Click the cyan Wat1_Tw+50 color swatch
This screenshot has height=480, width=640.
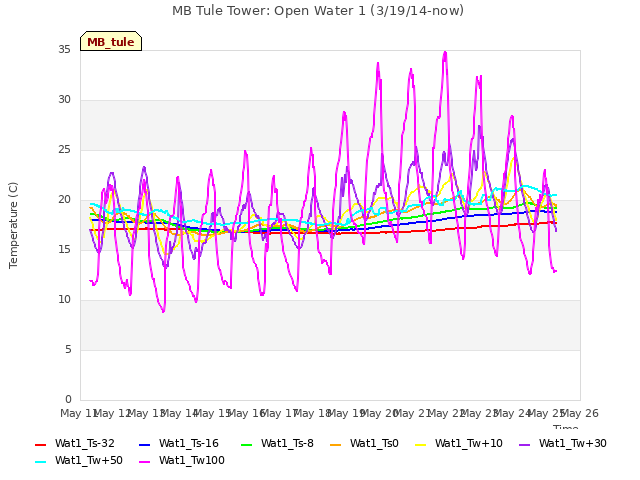point(40,462)
